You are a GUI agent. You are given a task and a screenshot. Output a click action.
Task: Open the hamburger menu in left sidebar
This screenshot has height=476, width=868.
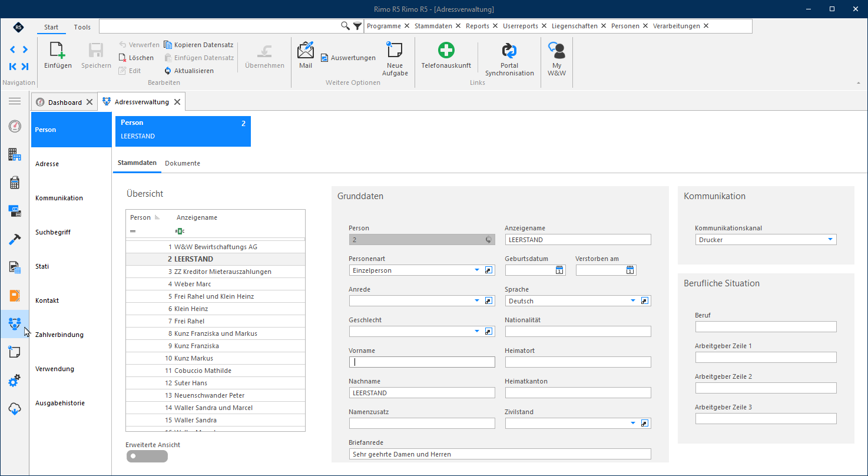(15, 101)
